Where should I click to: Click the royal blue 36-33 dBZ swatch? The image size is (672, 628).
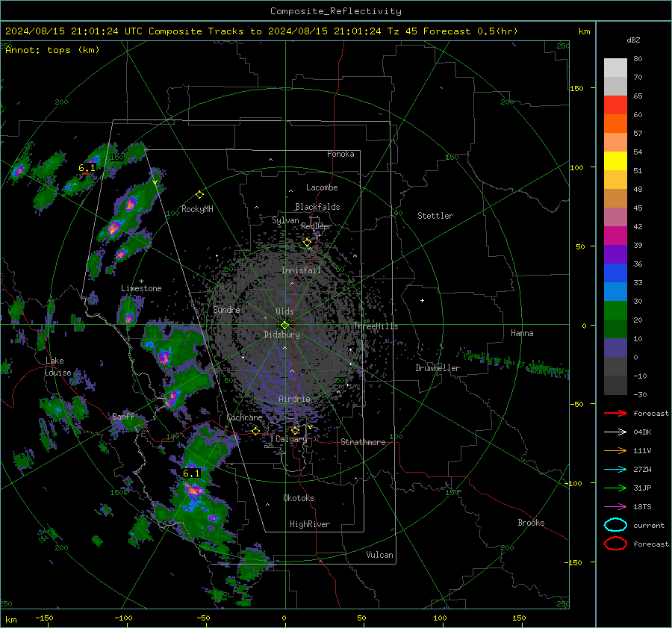(x=615, y=273)
